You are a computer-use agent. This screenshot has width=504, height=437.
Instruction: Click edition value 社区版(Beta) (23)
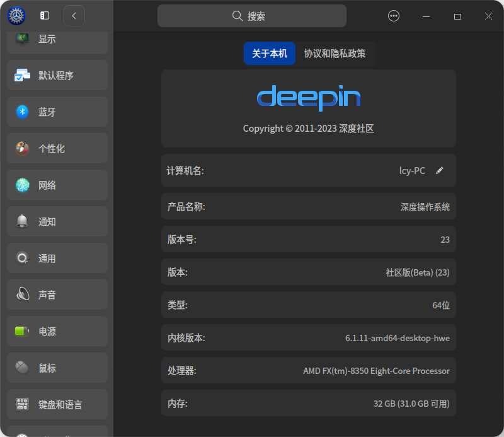(418, 272)
